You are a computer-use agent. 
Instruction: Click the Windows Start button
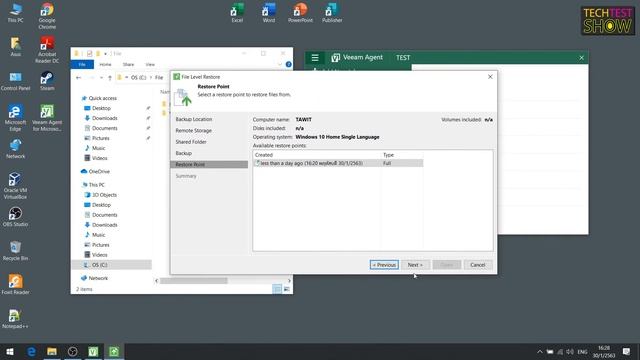pos(10,351)
